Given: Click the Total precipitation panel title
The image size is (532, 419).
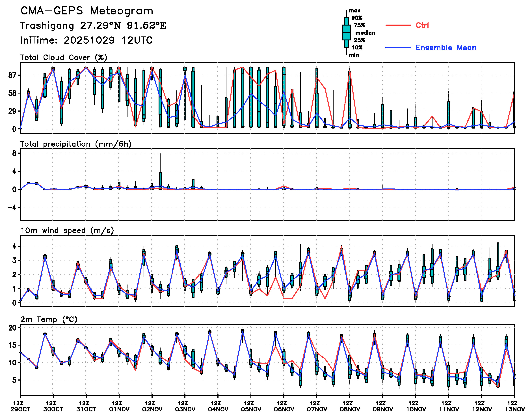Looking at the screenshot, I should 76,144.
